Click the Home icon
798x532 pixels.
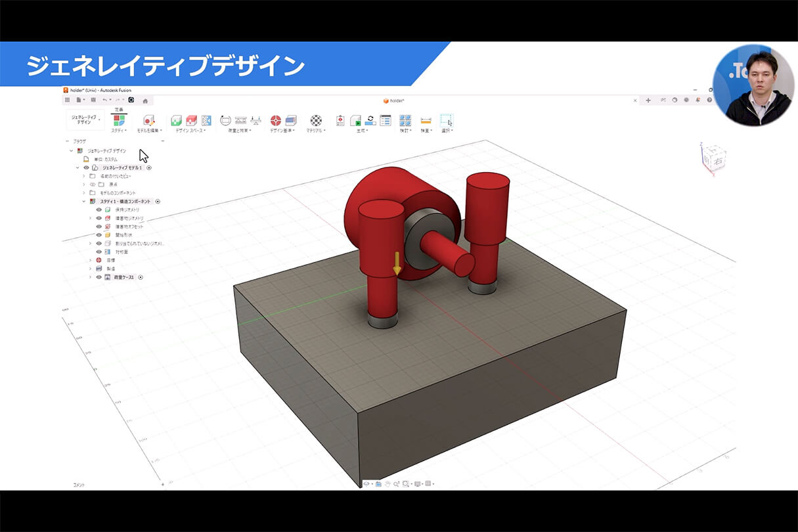coord(145,100)
